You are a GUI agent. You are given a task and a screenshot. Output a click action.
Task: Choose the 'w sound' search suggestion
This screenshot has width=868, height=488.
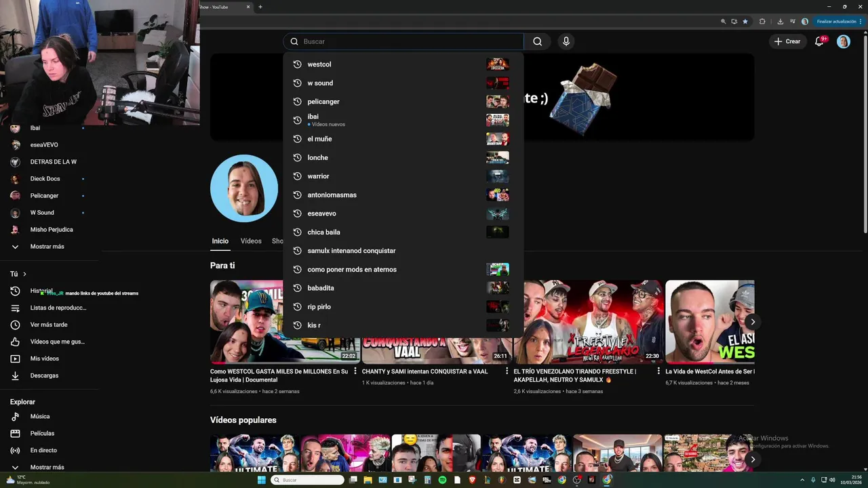[x=403, y=83]
